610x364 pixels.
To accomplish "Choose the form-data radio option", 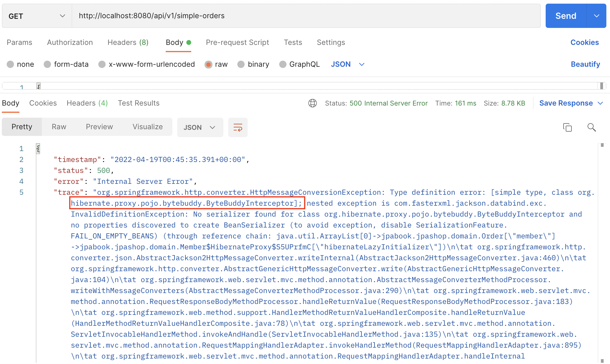I will point(47,64).
